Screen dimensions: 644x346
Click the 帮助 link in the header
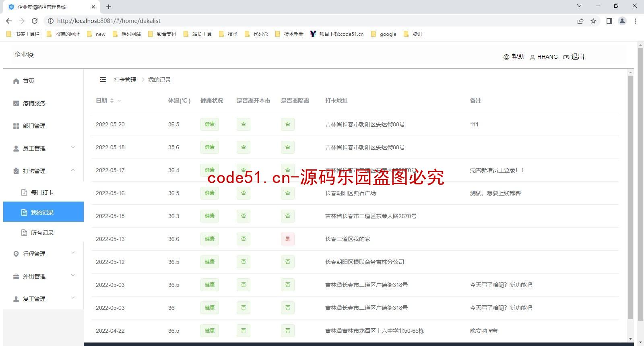tap(518, 57)
